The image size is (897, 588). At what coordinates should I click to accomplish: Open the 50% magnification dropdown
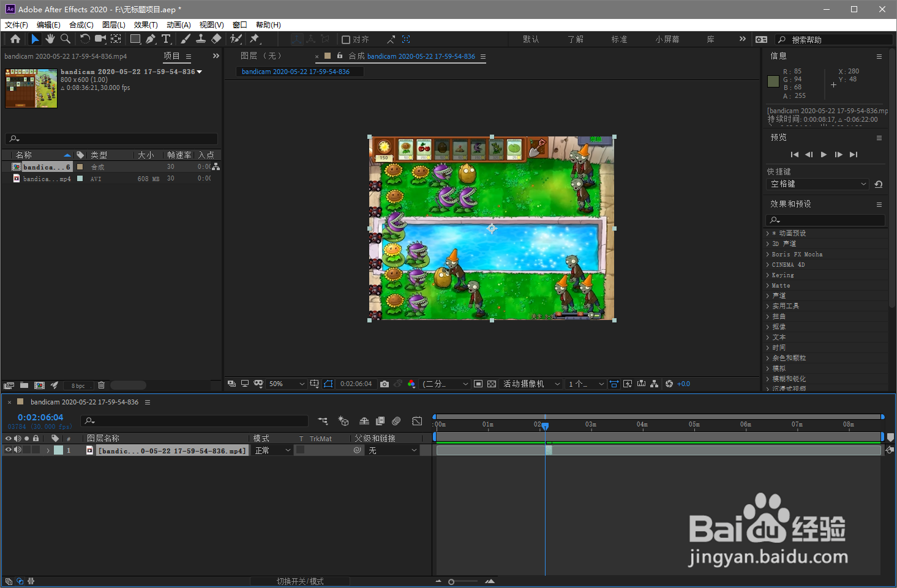[287, 384]
